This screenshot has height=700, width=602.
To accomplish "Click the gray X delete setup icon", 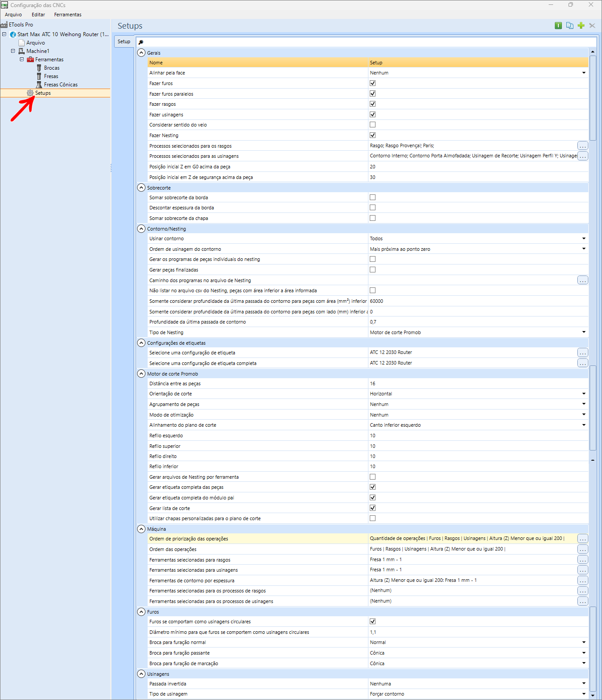I will tap(592, 26).
